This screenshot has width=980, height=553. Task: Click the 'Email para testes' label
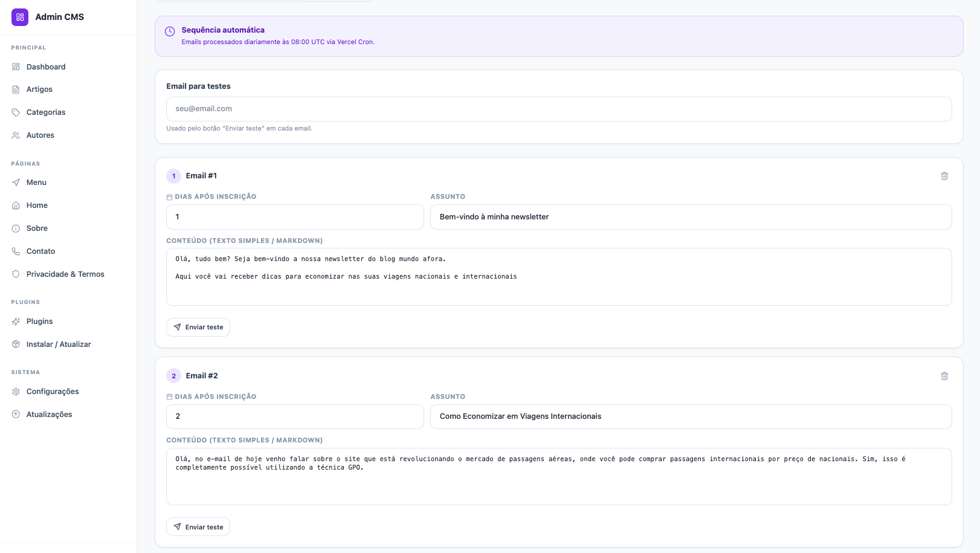tap(198, 86)
